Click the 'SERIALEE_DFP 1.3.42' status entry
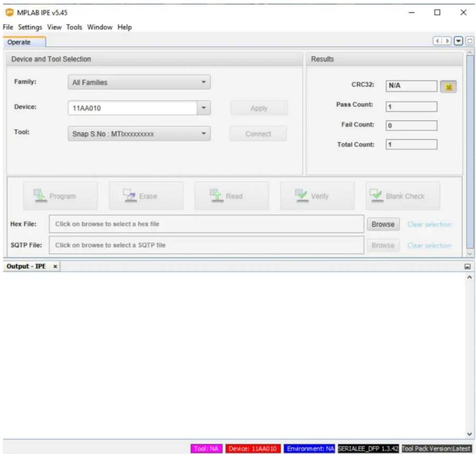 pos(368,448)
